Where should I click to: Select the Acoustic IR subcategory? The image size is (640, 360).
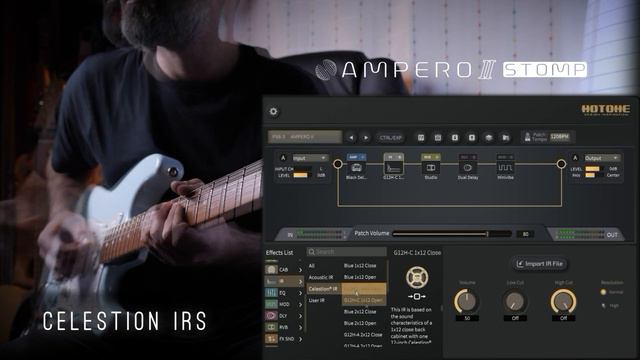321,277
